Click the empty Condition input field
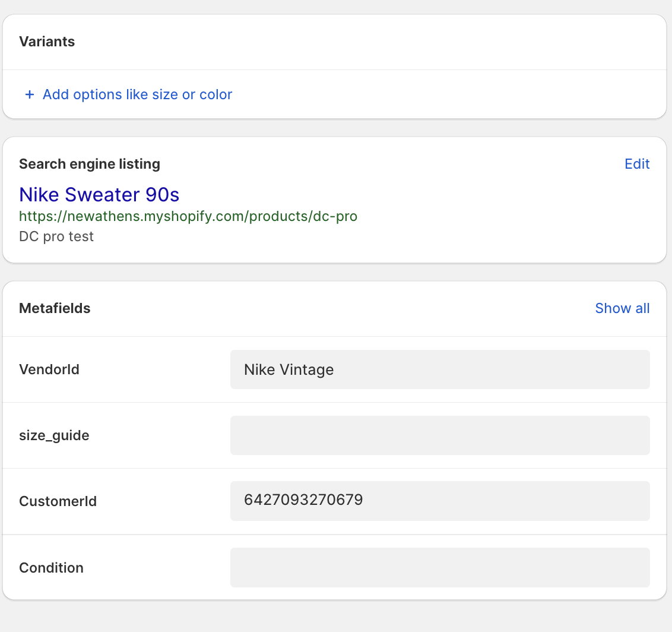The width and height of the screenshot is (672, 632). (x=440, y=567)
